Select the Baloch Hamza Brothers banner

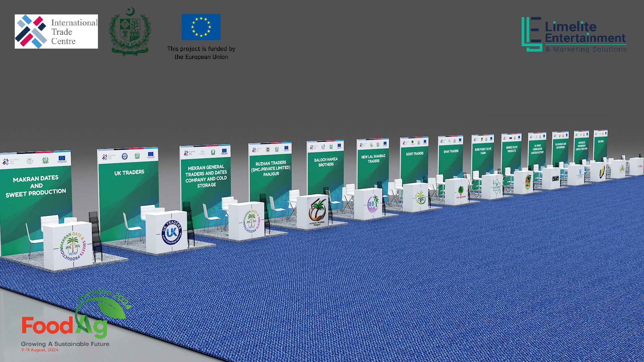(326, 162)
